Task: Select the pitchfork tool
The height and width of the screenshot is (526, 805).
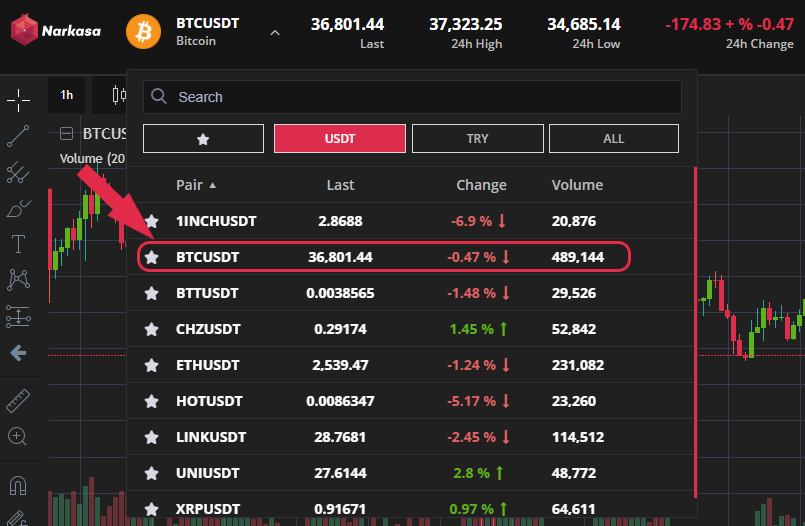Action: coord(18,172)
